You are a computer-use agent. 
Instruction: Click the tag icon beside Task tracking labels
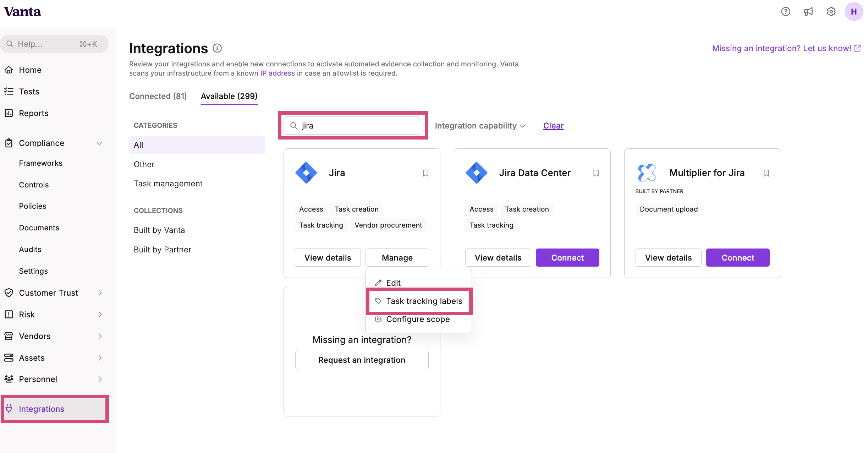(378, 301)
